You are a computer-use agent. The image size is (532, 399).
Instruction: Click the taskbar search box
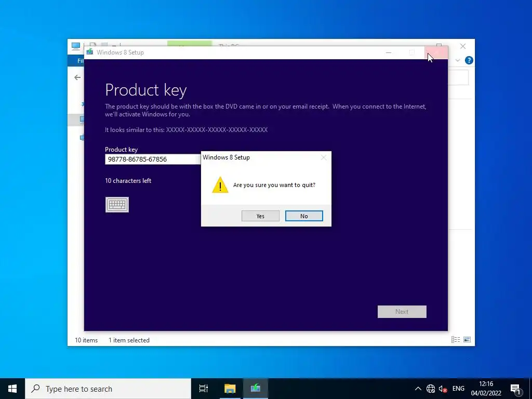(x=108, y=389)
